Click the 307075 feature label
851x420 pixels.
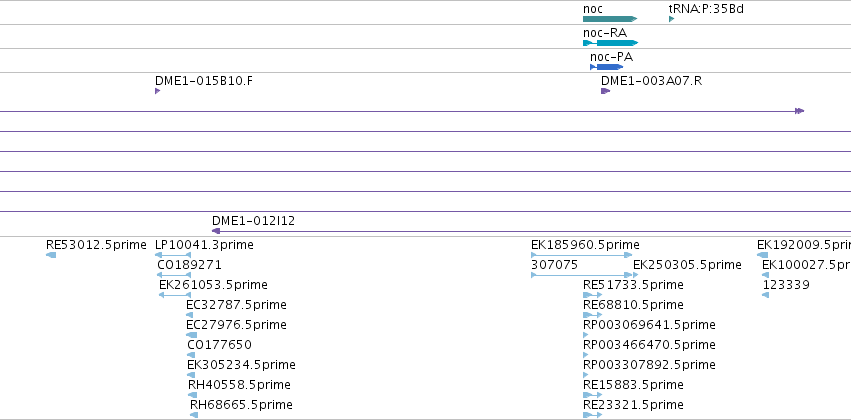(x=554, y=265)
